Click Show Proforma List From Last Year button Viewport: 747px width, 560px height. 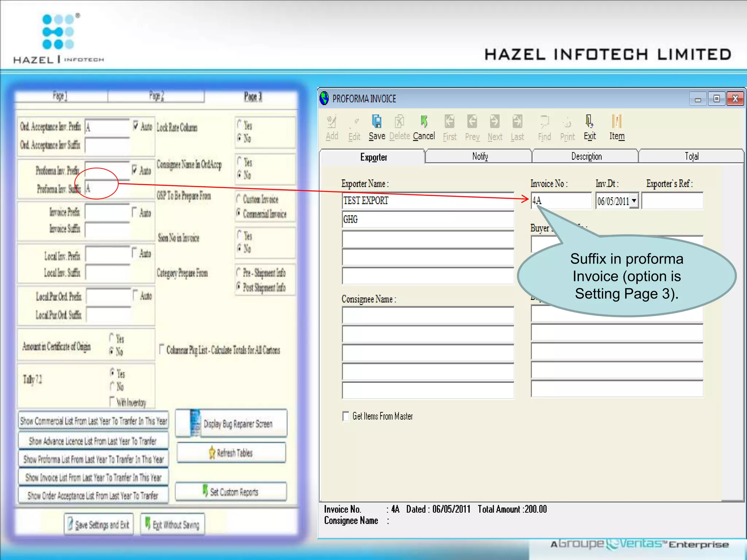[x=93, y=459]
